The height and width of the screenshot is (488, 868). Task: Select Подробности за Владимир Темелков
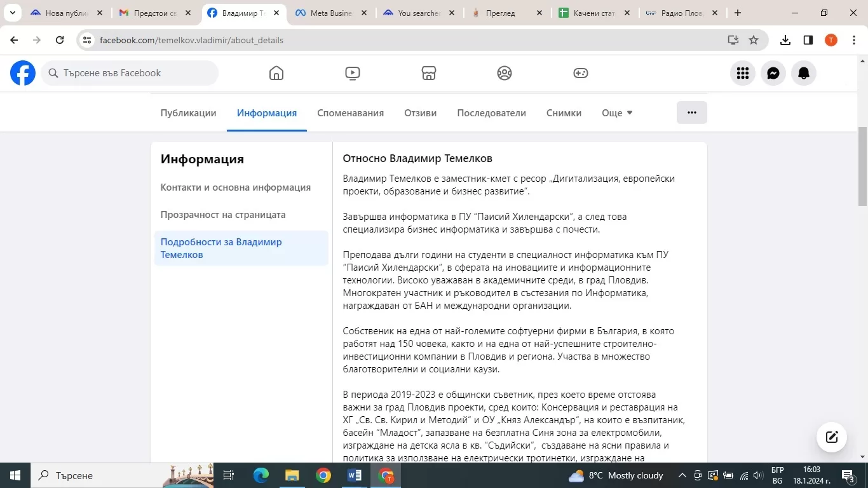pos(241,248)
